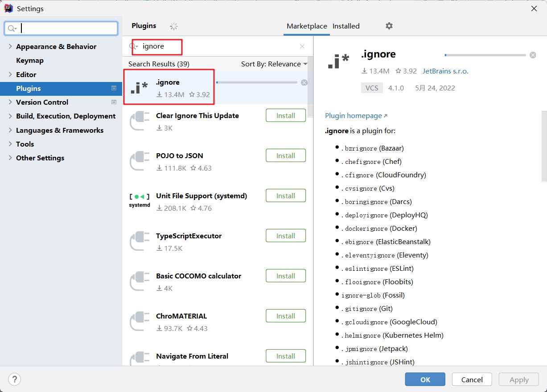
Task: Click the Cancel button
Action: click(x=472, y=380)
